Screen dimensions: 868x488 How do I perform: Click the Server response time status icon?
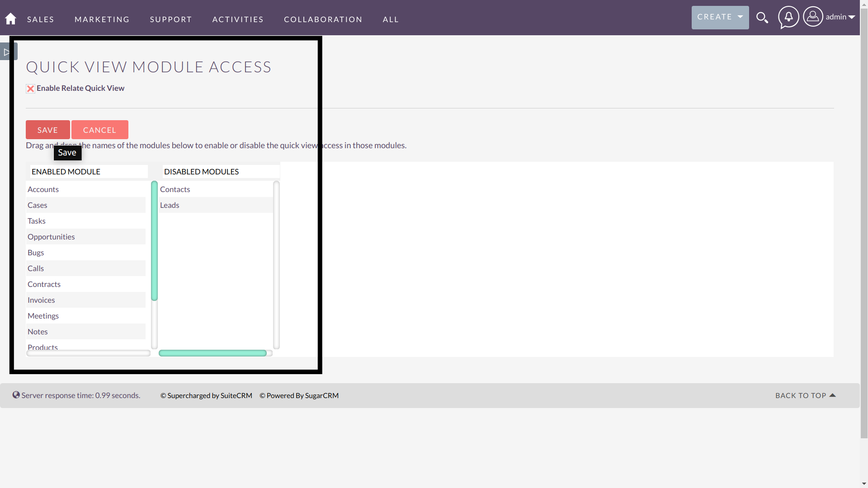point(16,395)
